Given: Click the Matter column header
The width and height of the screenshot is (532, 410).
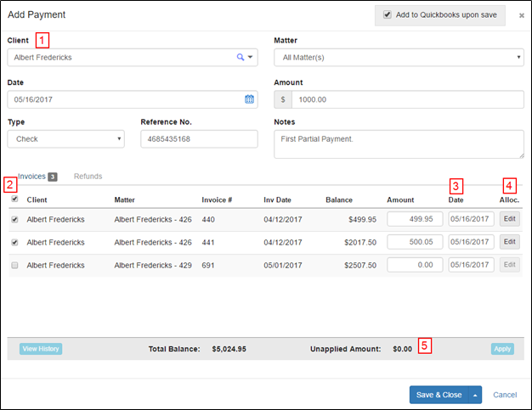Looking at the screenshot, I should click(125, 200).
